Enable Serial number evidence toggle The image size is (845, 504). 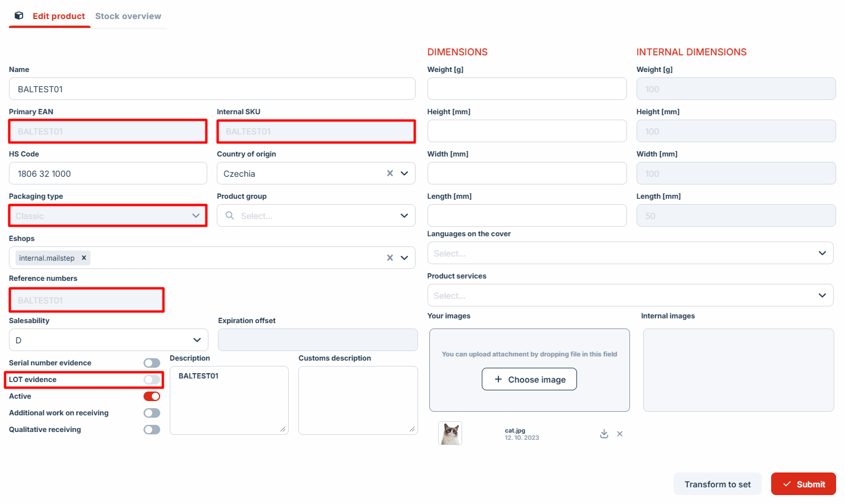click(152, 363)
